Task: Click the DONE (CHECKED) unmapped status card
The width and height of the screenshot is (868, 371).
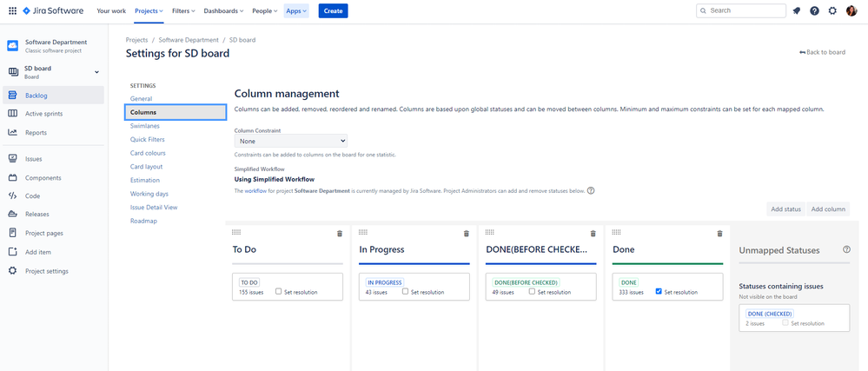Action: point(794,318)
